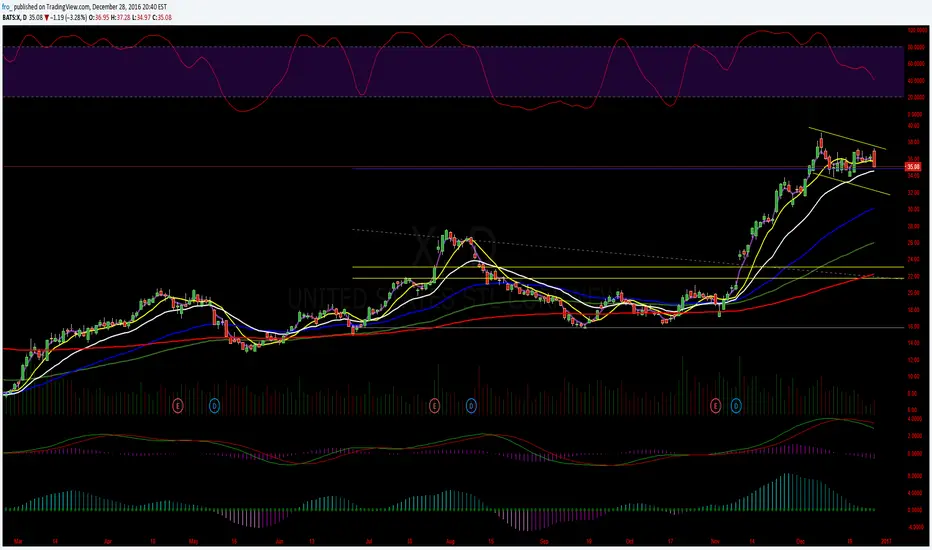Open the fro_ author link in header

click(x=7, y=7)
